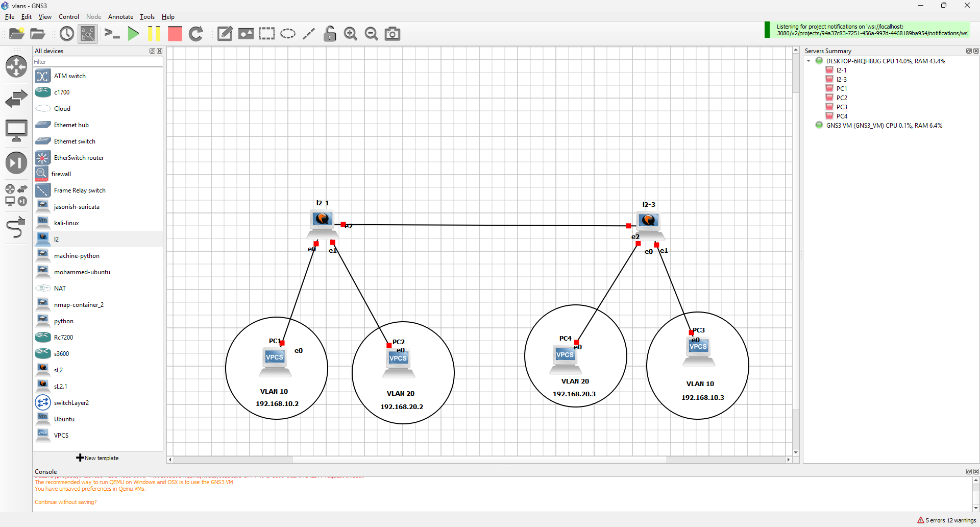Select Draw a line tool
980x527 pixels.
(309, 34)
